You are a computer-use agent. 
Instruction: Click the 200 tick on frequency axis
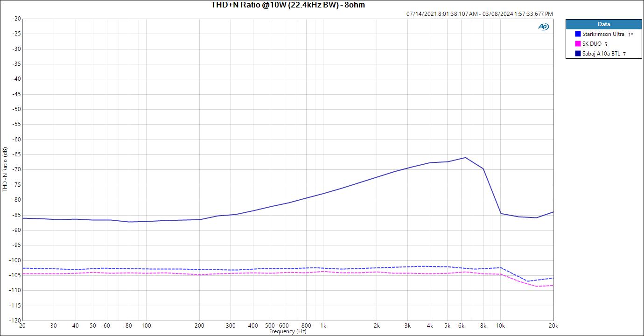click(199, 326)
